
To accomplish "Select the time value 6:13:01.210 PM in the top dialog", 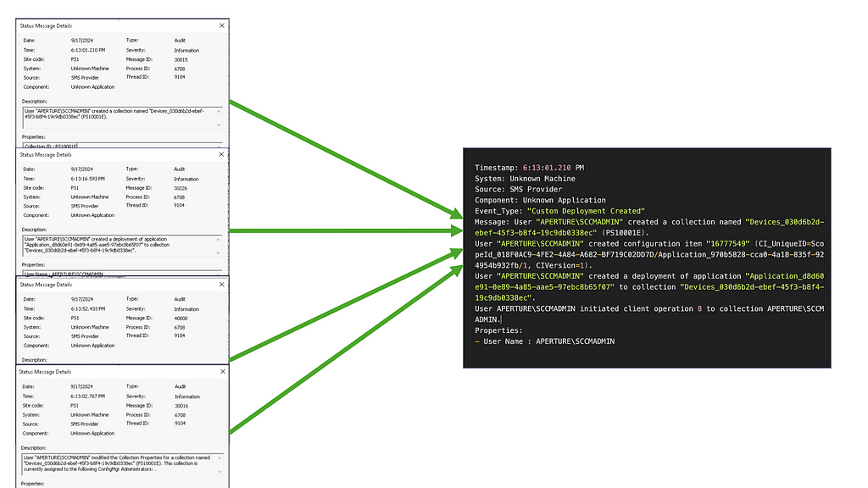I will [87, 50].
